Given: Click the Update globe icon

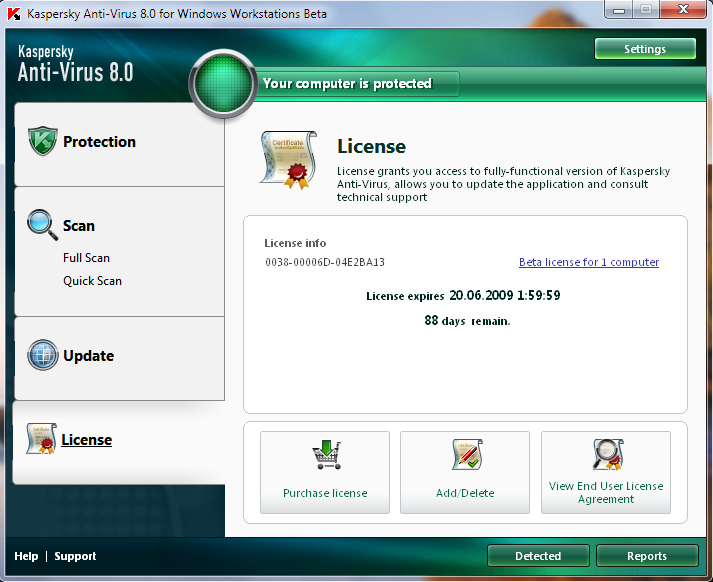Looking at the screenshot, I should 43,355.
